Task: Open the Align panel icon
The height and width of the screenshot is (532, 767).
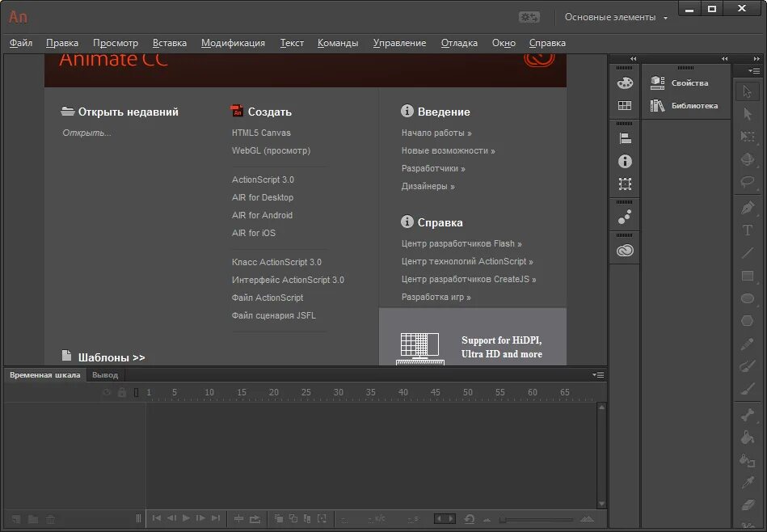Action: click(x=625, y=138)
